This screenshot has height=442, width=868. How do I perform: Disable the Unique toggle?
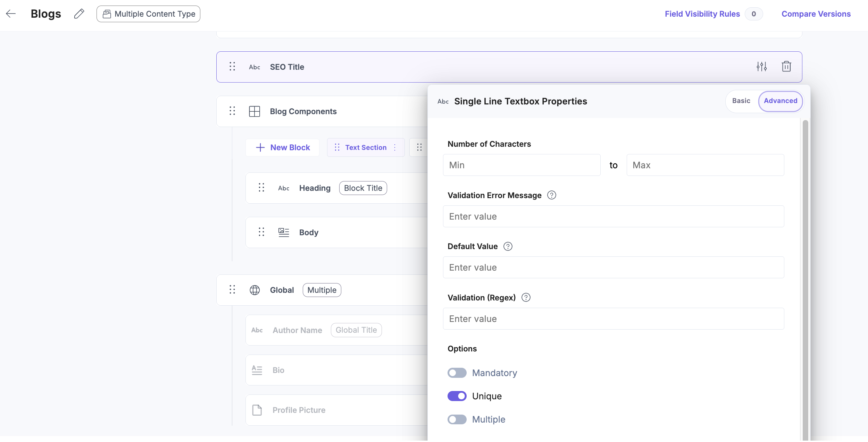tap(457, 396)
